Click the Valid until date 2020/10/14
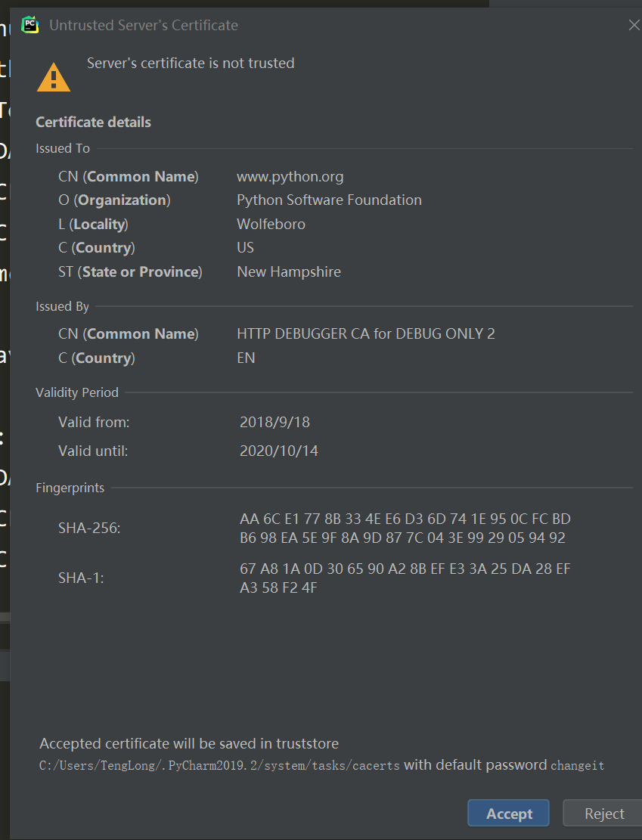 tap(280, 451)
